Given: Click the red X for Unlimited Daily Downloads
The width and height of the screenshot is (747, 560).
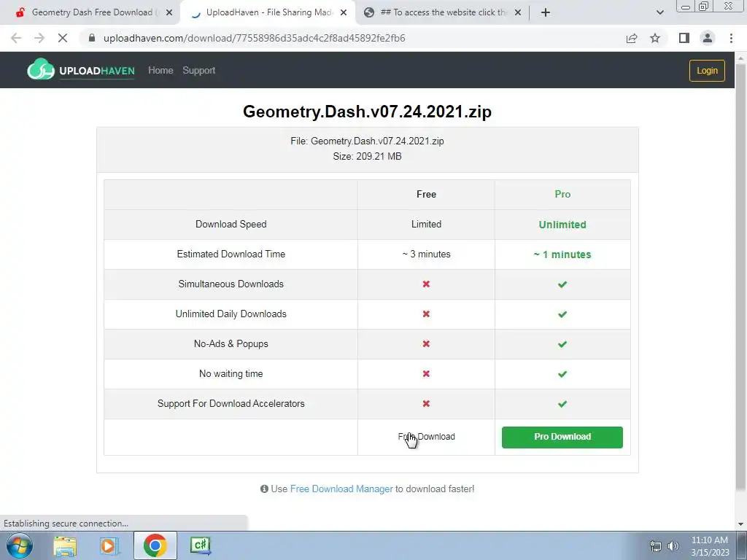Looking at the screenshot, I should [x=426, y=314].
